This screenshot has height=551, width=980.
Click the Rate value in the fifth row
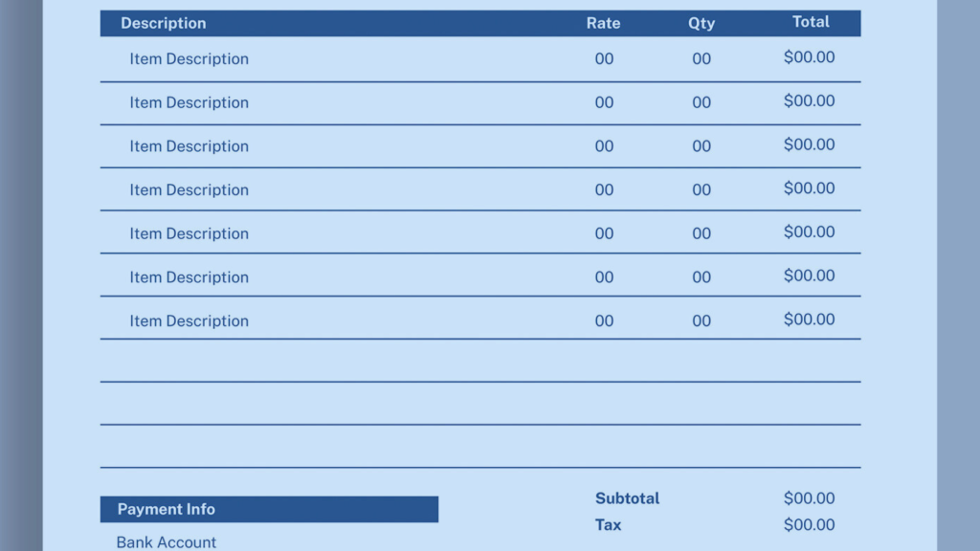(x=604, y=233)
